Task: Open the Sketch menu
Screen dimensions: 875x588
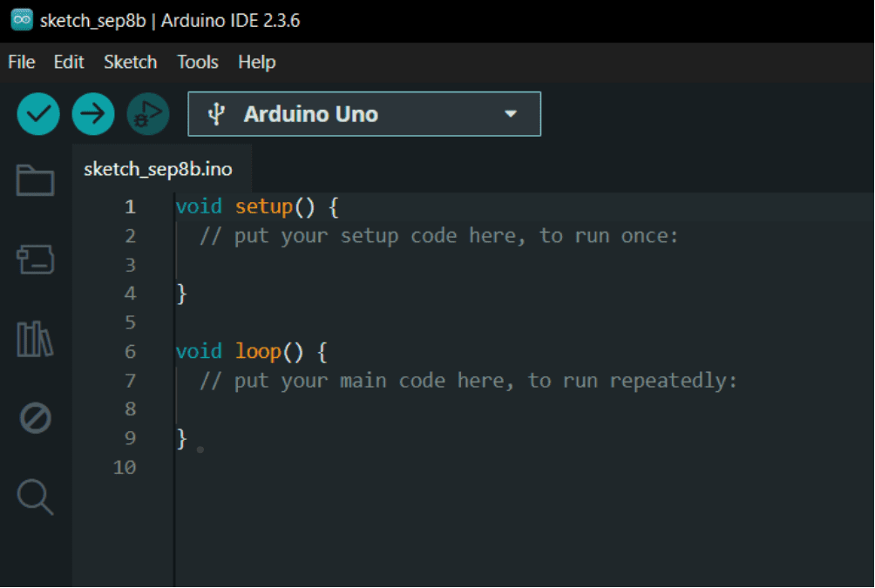Action: (130, 62)
